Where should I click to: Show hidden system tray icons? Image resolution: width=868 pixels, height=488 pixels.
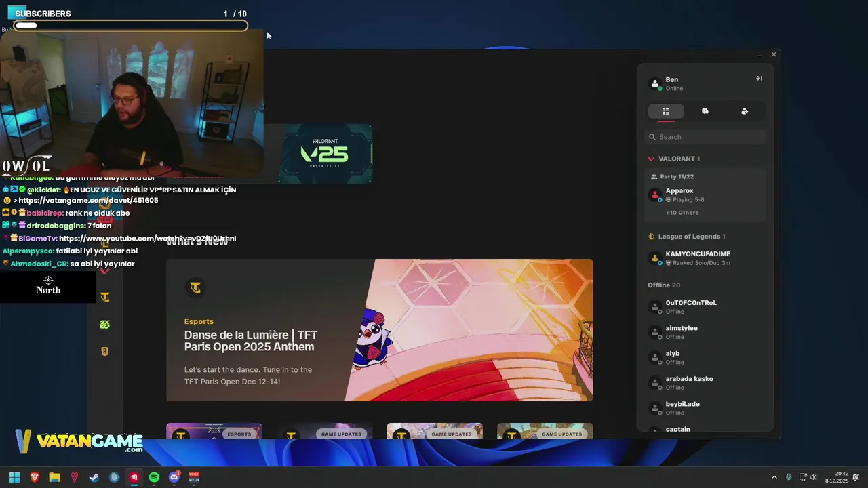pos(774,477)
